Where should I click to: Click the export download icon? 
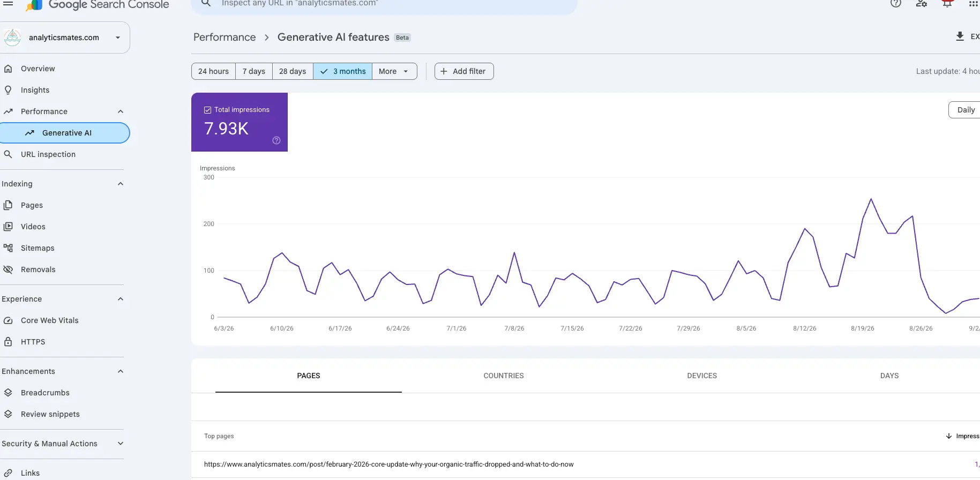960,36
